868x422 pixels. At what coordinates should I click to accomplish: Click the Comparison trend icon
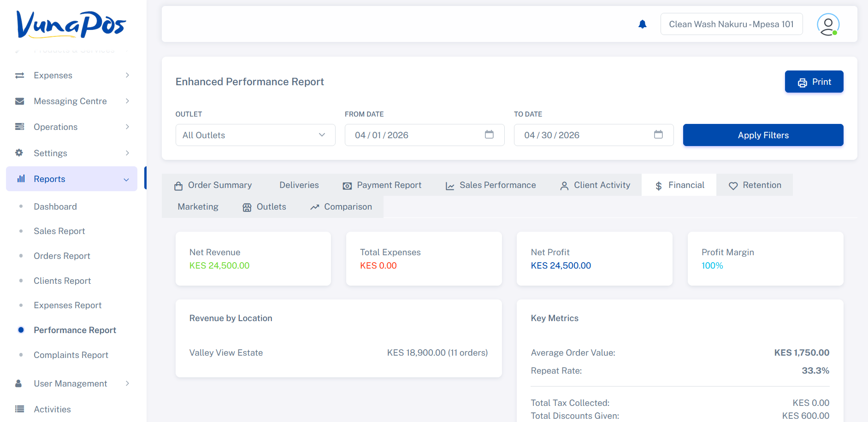click(315, 207)
